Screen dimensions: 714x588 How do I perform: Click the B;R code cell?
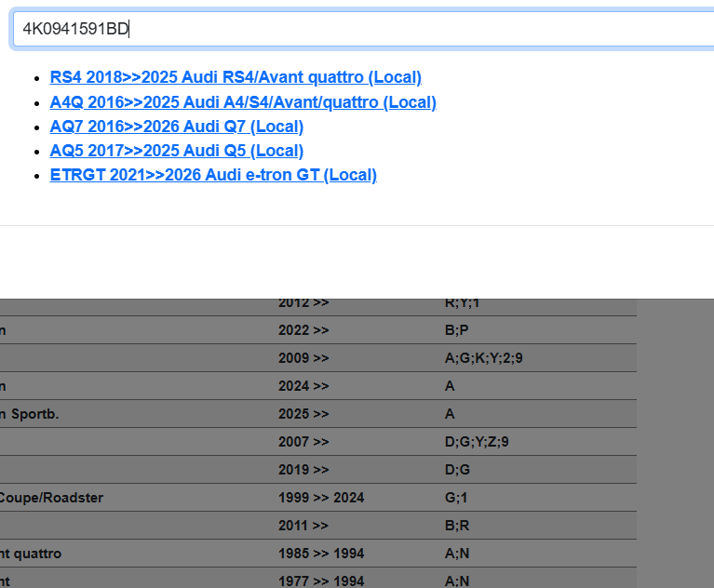[457, 526]
